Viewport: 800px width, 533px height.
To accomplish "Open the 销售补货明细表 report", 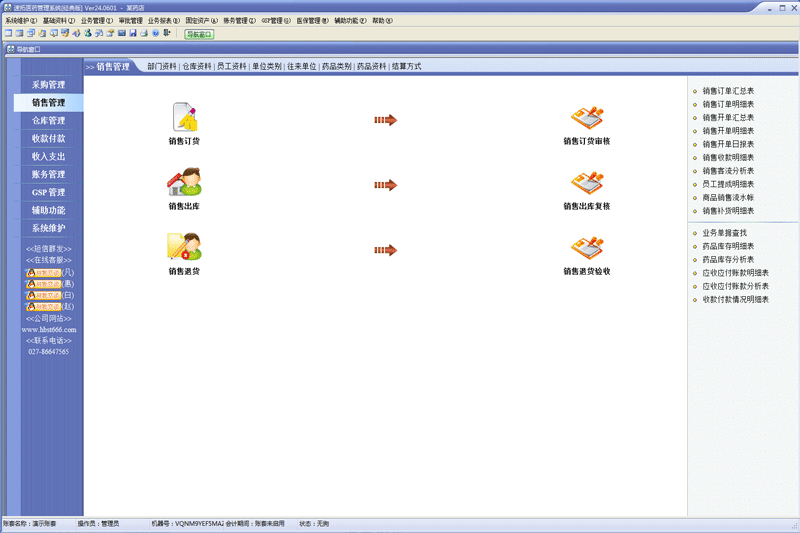I will [728, 211].
